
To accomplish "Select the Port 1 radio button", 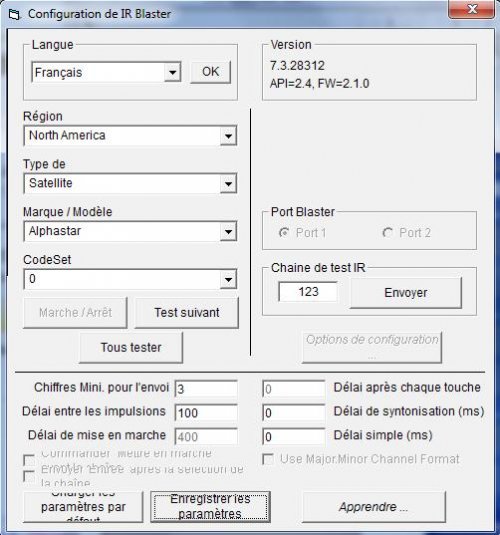I will 284,233.
